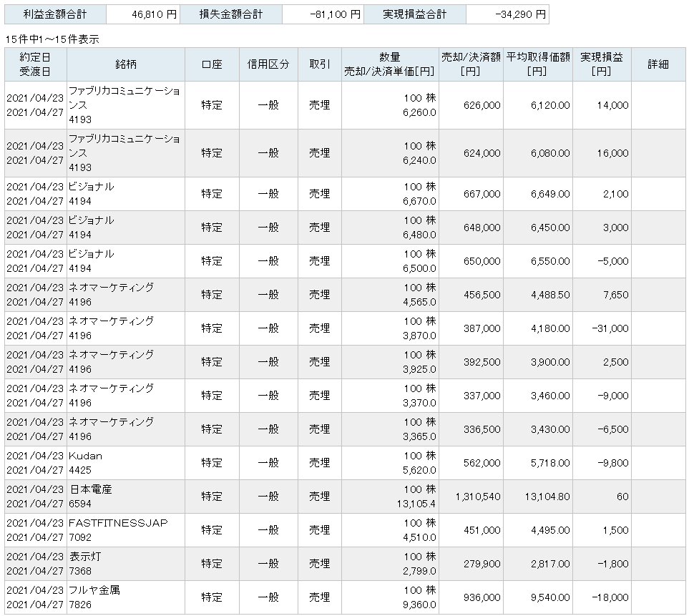The width and height of the screenshot is (689, 616).
Task: Click the unit price 13,105.4
Action: pos(416,504)
